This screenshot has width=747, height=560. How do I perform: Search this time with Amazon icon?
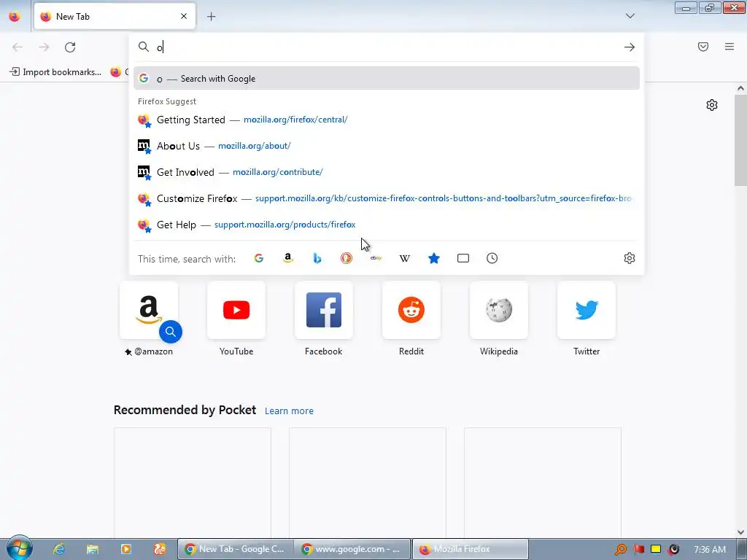pyautogui.click(x=287, y=258)
